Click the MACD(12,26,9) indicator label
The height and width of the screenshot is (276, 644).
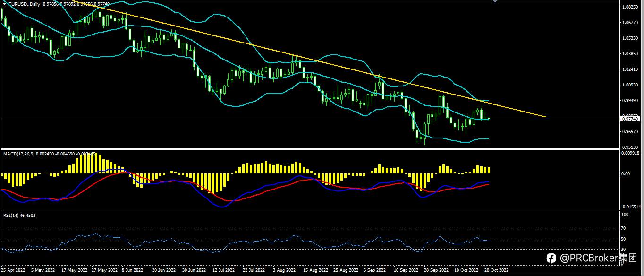click(x=20, y=154)
